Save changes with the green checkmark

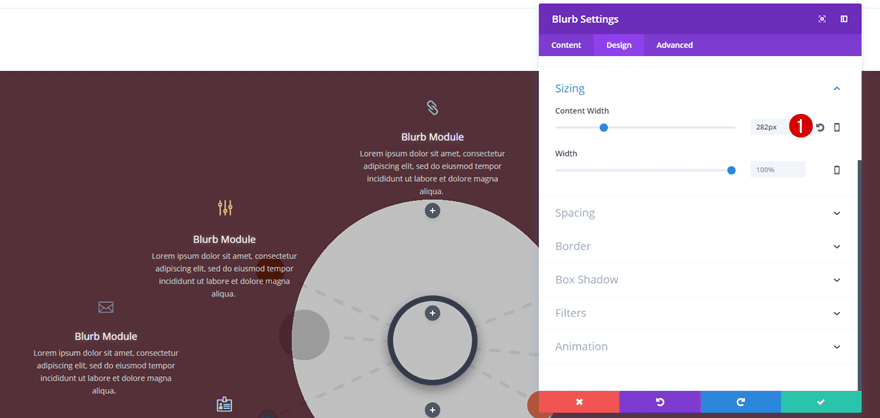coord(821,402)
